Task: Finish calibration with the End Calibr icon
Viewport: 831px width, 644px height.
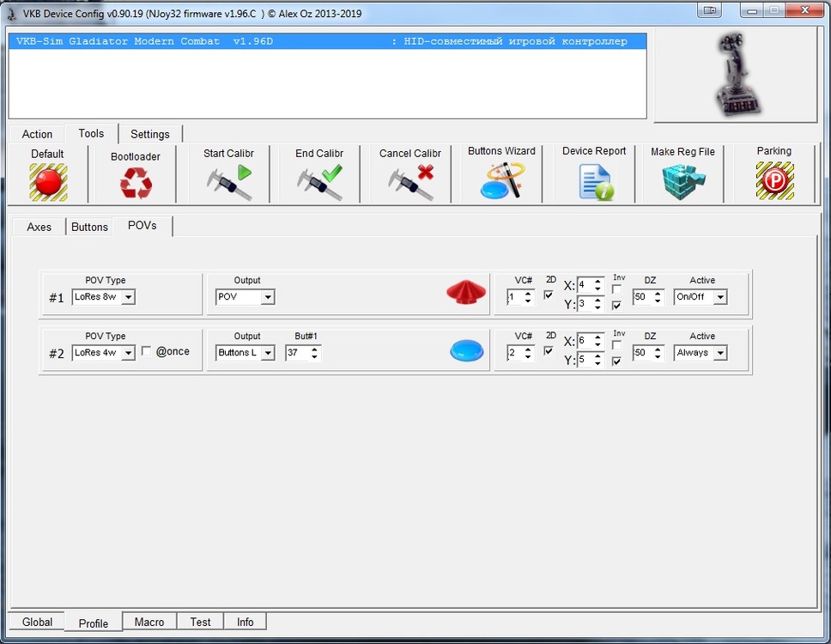Action: click(x=319, y=182)
